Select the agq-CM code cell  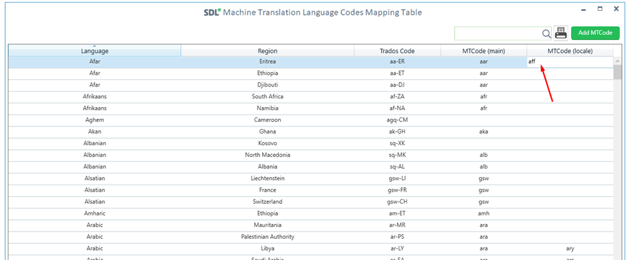[397, 120]
